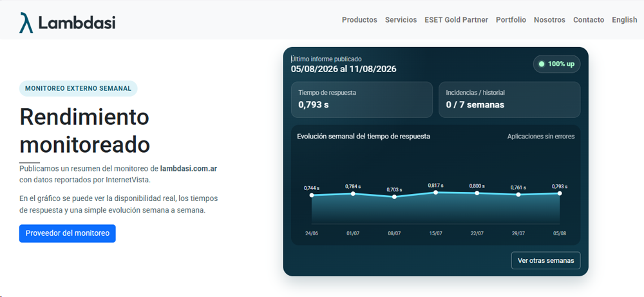The height and width of the screenshot is (297, 644).
Task: Open the Servicios menu item
Action: click(401, 20)
